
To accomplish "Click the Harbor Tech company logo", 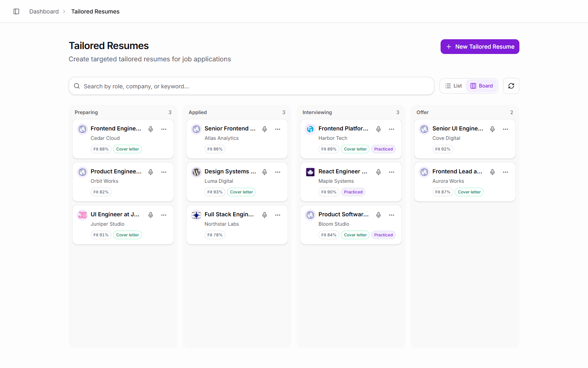I will pos(310,129).
